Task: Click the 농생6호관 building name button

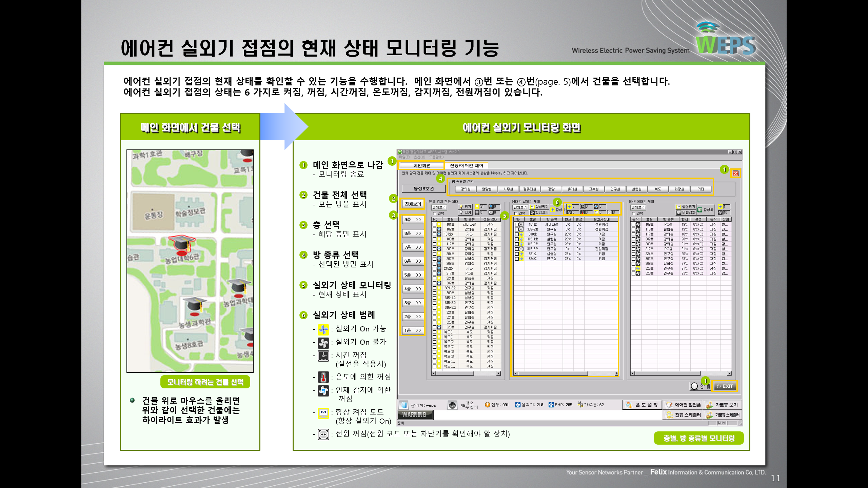Action: tap(423, 189)
